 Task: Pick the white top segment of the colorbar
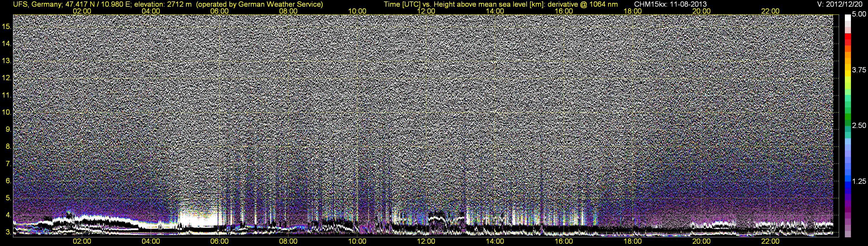[x=848, y=18]
